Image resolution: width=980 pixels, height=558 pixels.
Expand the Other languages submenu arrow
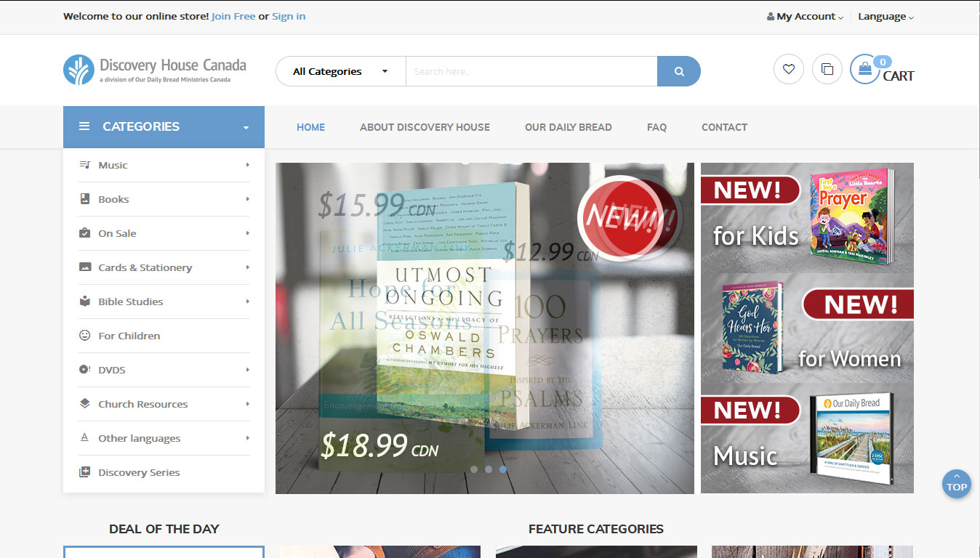coord(247,438)
